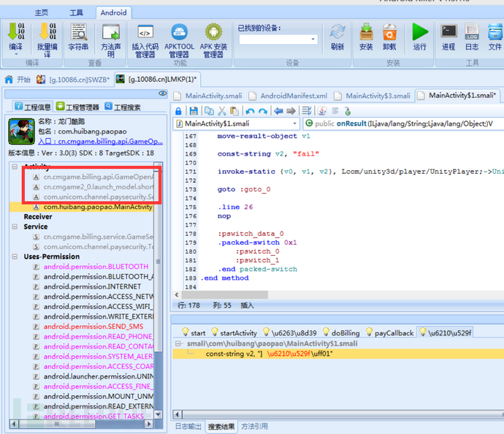The image size is (504, 434).
Task: Collapse the smali search result file node
Action: pos(177,343)
